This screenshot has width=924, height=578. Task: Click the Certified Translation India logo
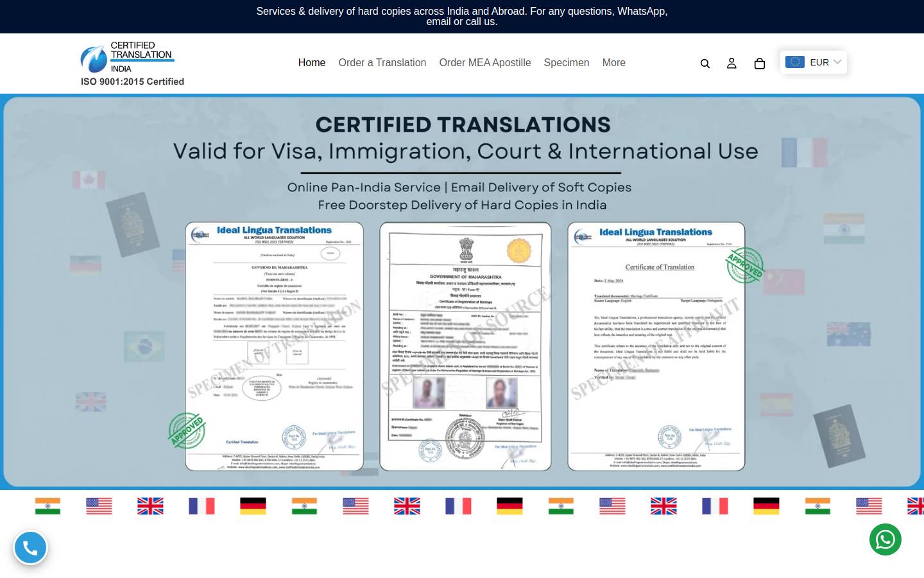(x=127, y=58)
